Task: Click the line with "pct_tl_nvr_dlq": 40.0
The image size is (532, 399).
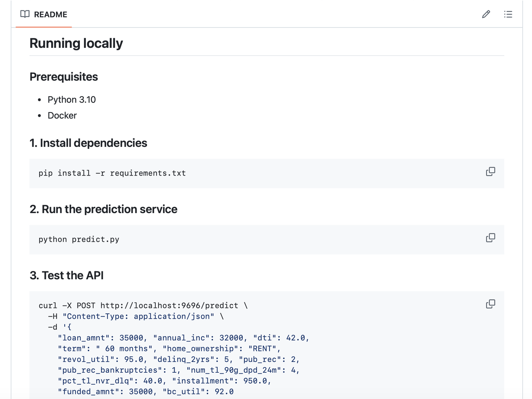Action: pos(165,381)
